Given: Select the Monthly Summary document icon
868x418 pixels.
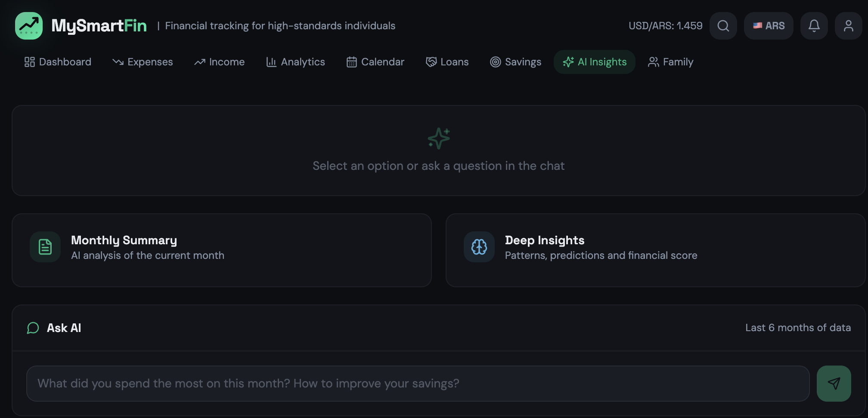Looking at the screenshot, I should pyautogui.click(x=45, y=246).
